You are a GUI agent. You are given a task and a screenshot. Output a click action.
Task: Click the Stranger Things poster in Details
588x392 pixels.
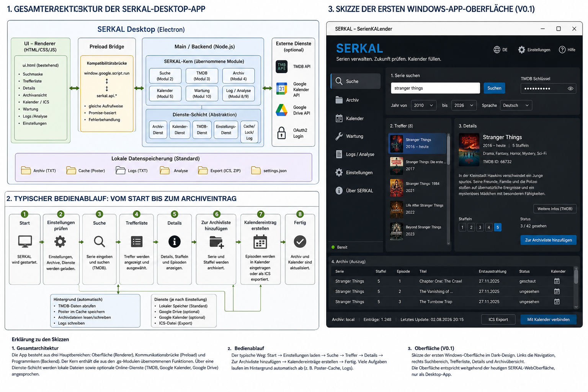click(469, 150)
